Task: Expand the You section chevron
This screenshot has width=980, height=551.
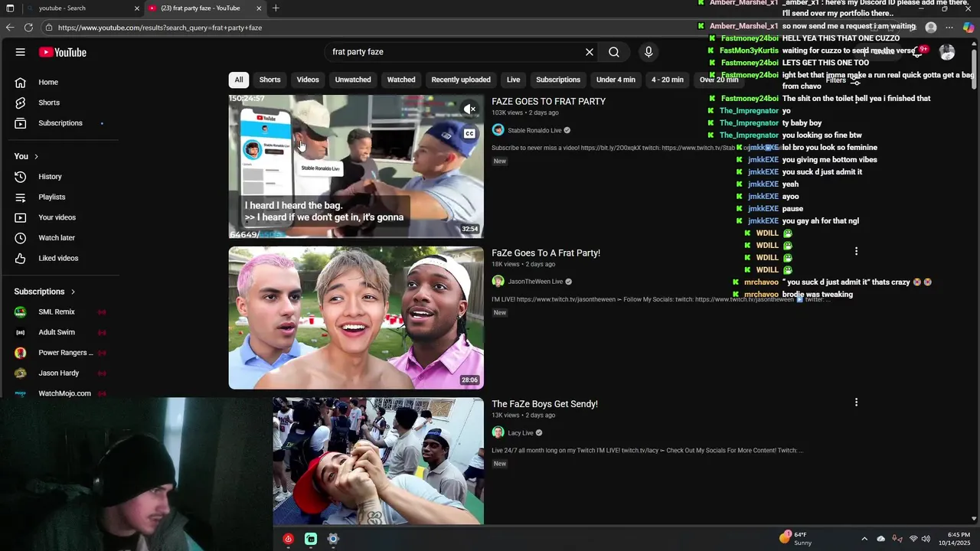Action: (x=35, y=156)
